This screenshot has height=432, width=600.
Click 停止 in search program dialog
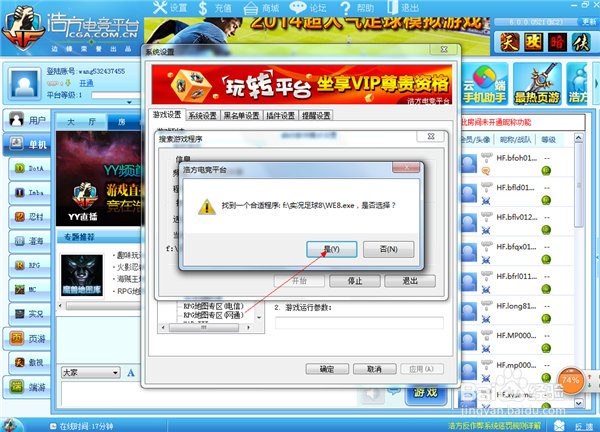(x=355, y=281)
